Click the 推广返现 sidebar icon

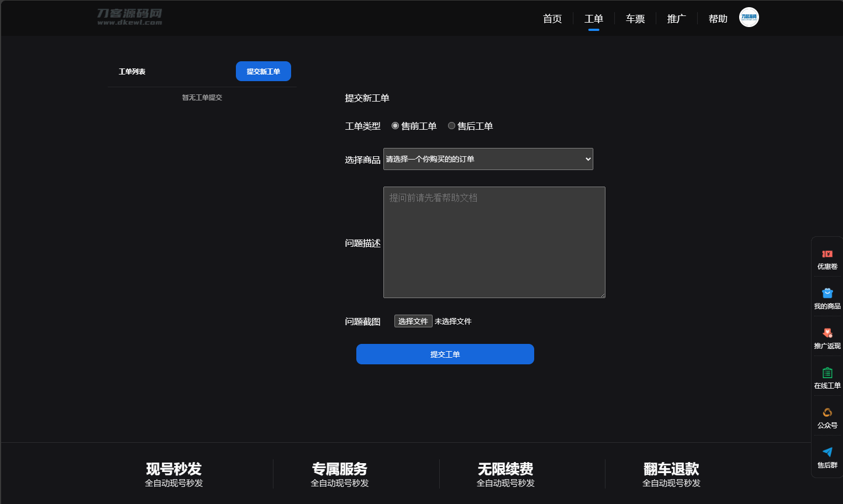point(827,333)
